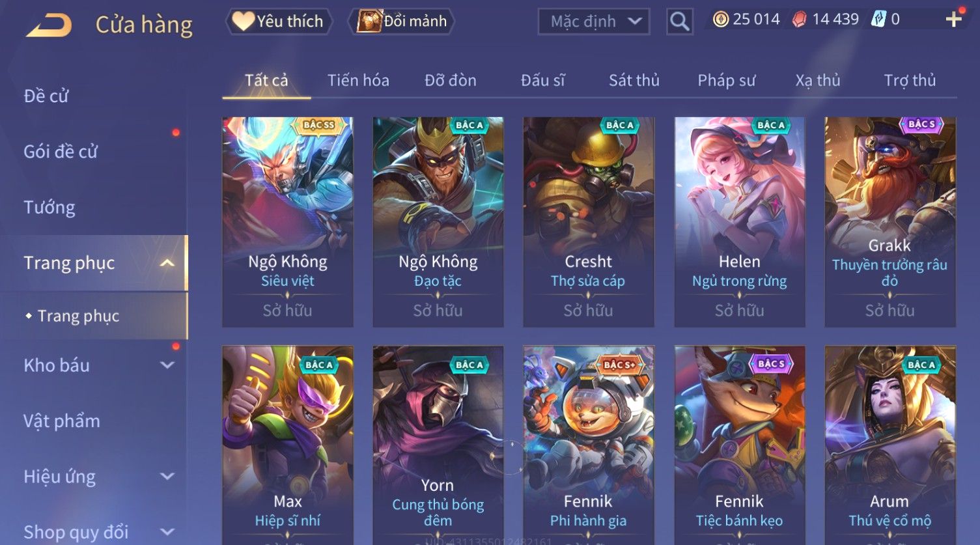
Task: Tap the plus icon to add currency
Action: 954,20
